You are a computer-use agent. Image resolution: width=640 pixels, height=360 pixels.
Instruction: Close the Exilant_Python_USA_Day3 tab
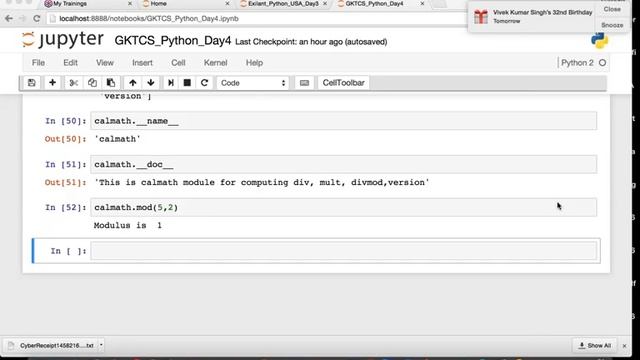(x=325, y=4)
